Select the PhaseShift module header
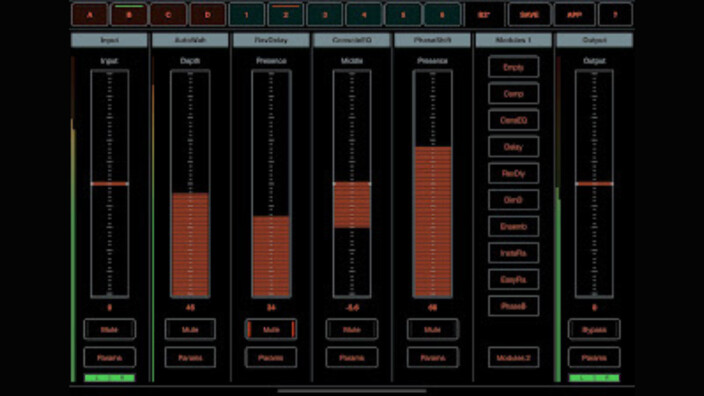704x396 pixels. click(x=432, y=40)
